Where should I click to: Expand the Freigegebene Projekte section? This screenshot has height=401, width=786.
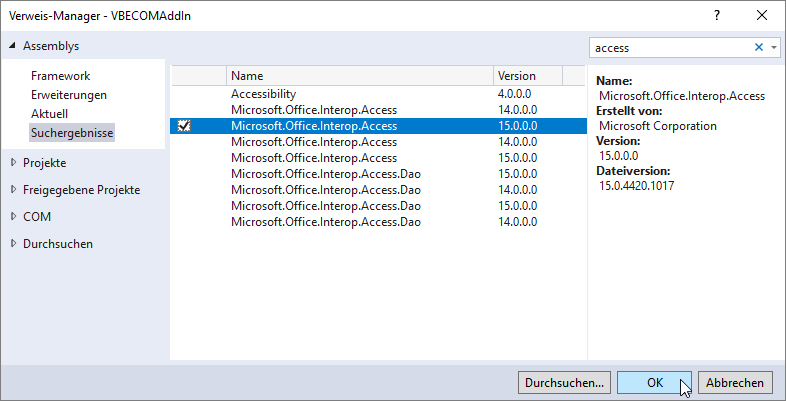(13, 189)
